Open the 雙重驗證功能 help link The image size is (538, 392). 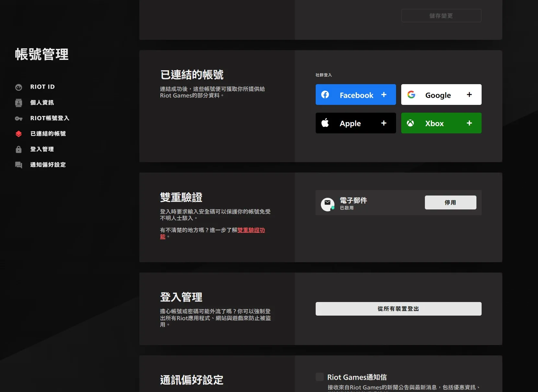(251, 230)
